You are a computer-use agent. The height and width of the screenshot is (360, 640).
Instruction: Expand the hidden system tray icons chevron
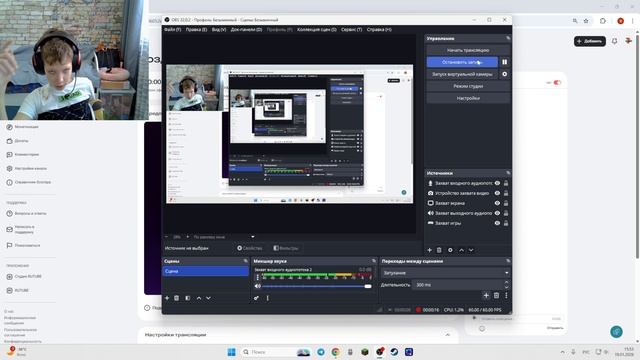(x=562, y=352)
